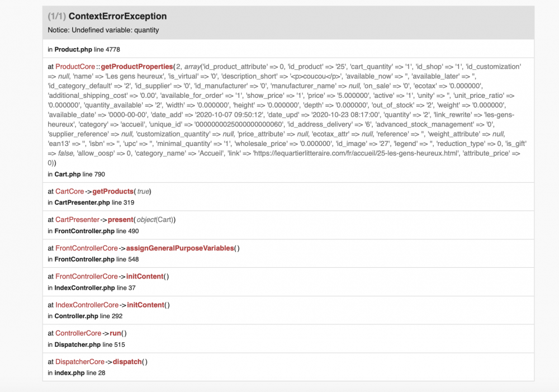
Task: Click the present method name
Action: click(x=121, y=220)
